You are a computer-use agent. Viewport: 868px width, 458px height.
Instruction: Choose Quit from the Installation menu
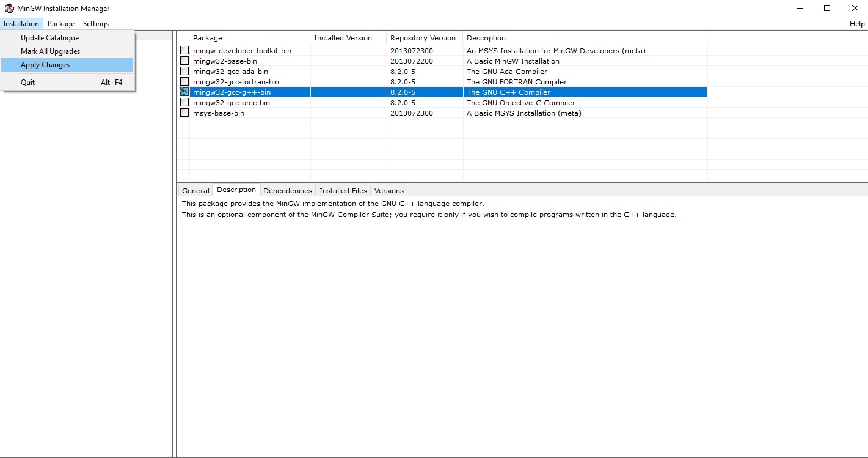click(67, 82)
